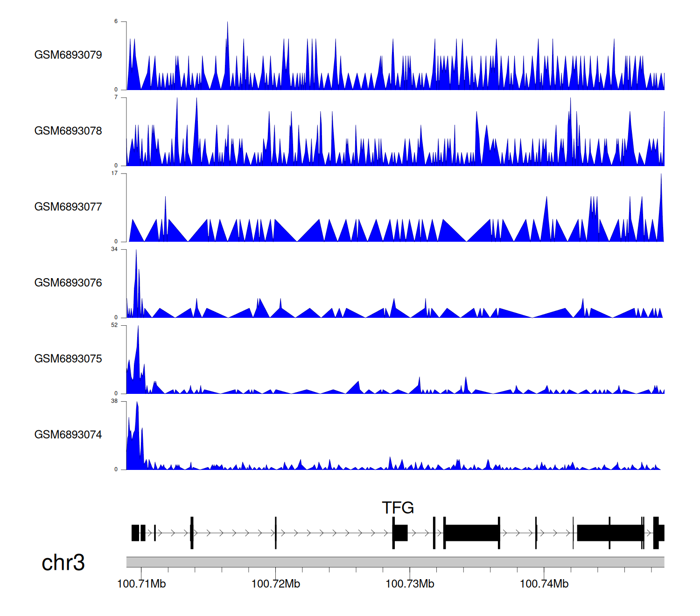
Task: Select the GSM6893076 track label
Action: (x=68, y=283)
